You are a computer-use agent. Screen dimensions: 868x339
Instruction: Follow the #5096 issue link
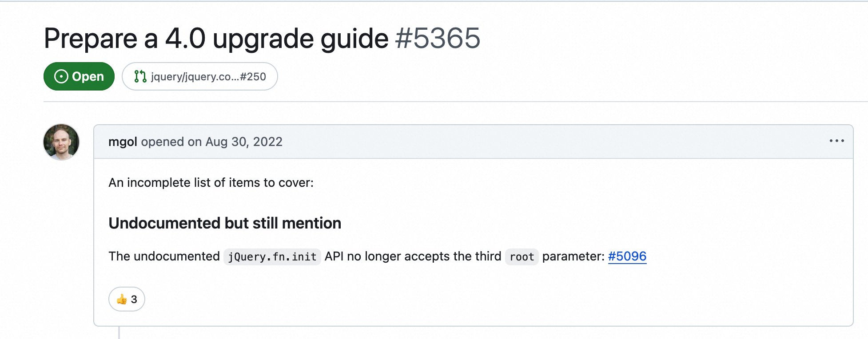pos(627,256)
